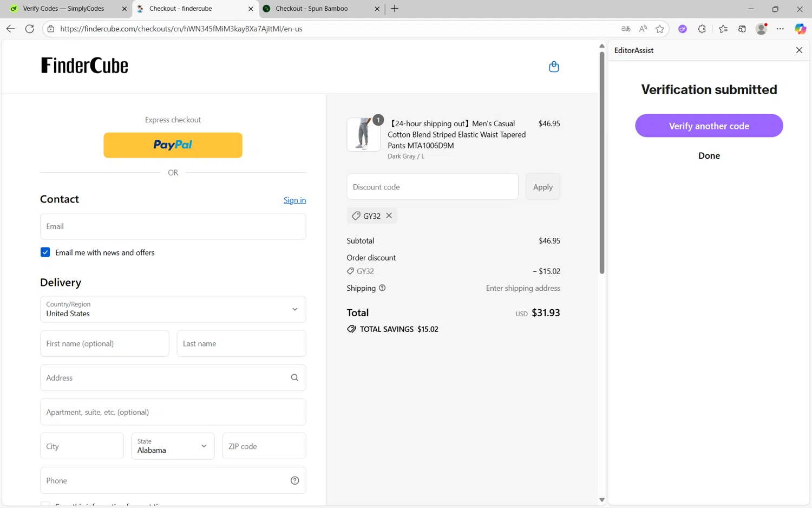This screenshot has width=812, height=508.
Task: Remove the GY32 discount code tag
Action: [389, 216]
